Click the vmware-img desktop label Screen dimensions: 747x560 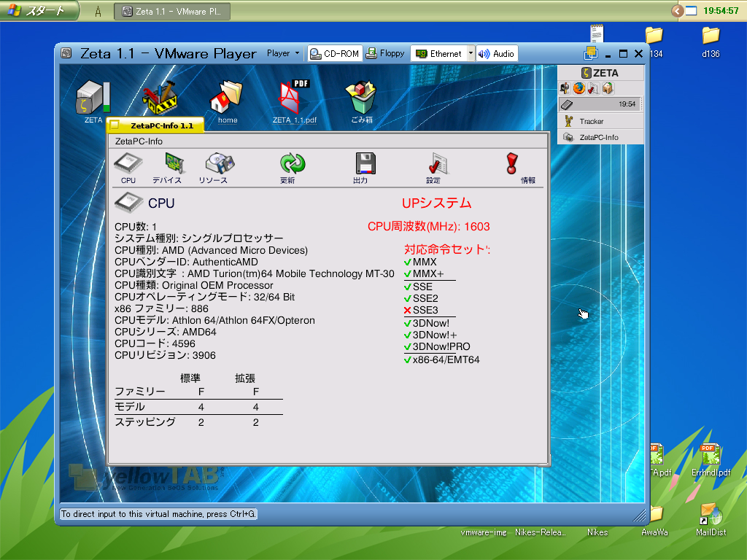[x=484, y=532]
